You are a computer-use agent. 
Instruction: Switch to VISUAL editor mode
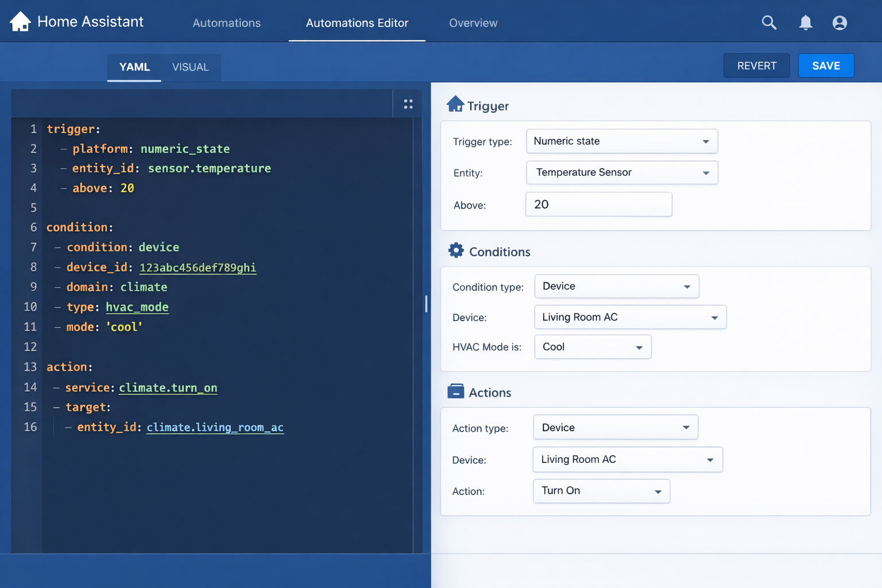[191, 67]
